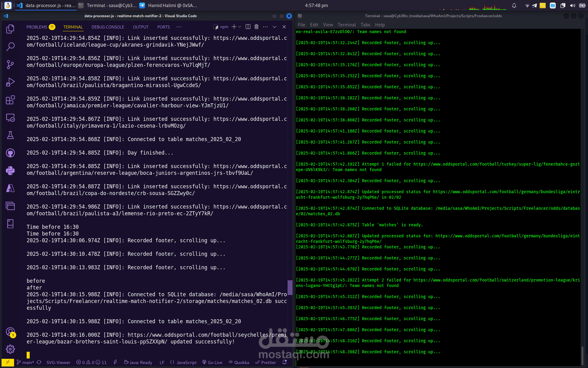Open the Python view in activity bar
This screenshot has width=588, height=368.
(x=10, y=171)
